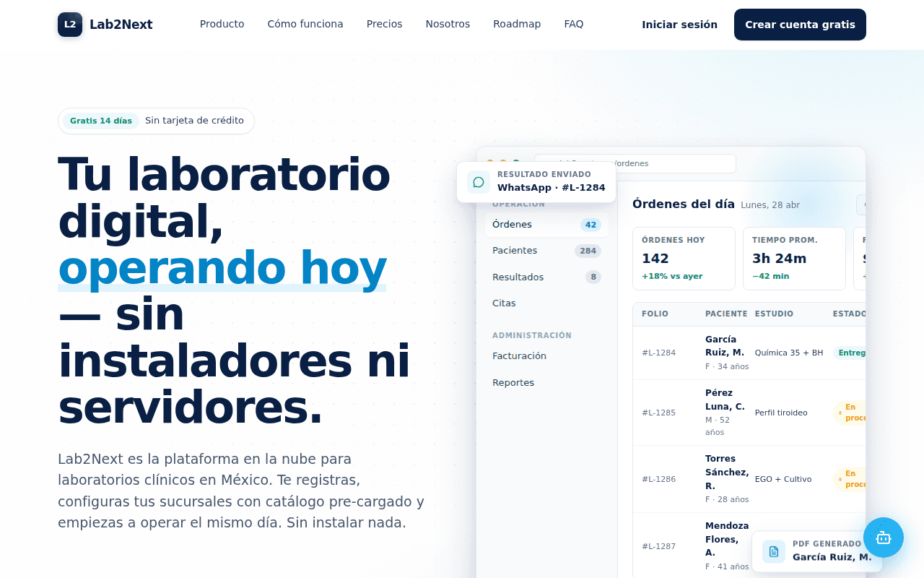Image resolution: width=924 pixels, height=578 pixels.
Task: Click the L2 logo icon
Action: coord(70,25)
